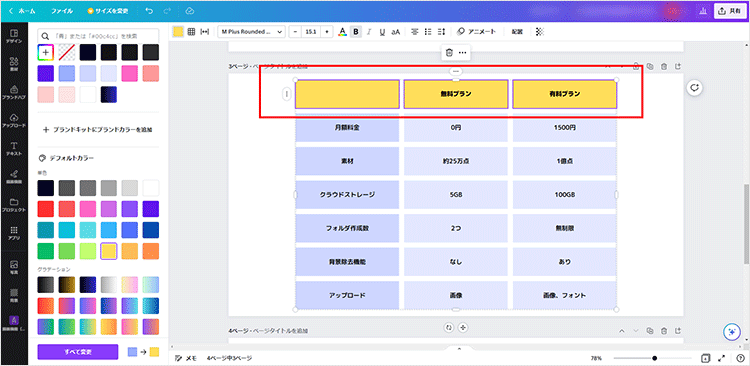Click アニメート in the toolbar
The height and width of the screenshot is (366, 750).
[x=475, y=32]
